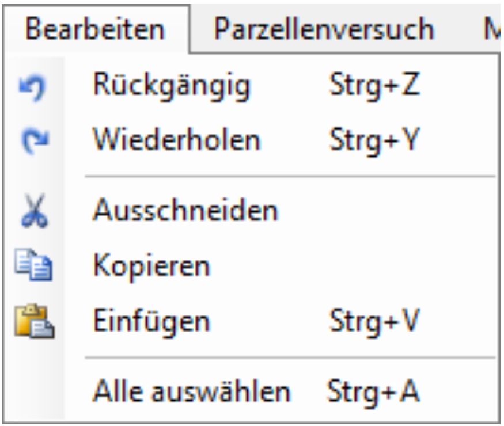The image size is (504, 426).
Task: Choose Kopieren in the Bearbeiten menu
Action: point(151,266)
